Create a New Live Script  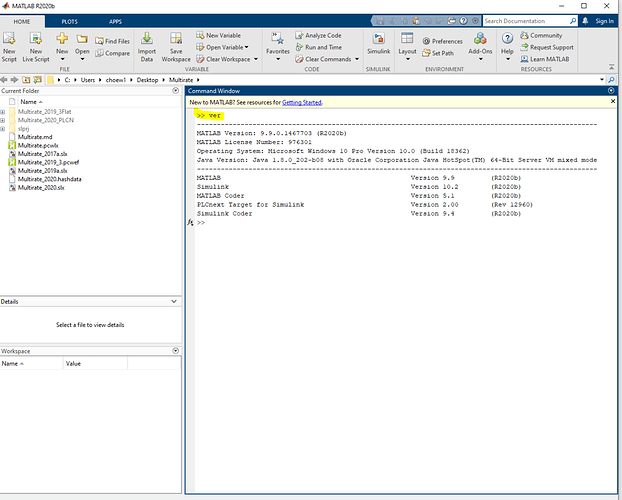pyautogui.click(x=36, y=47)
